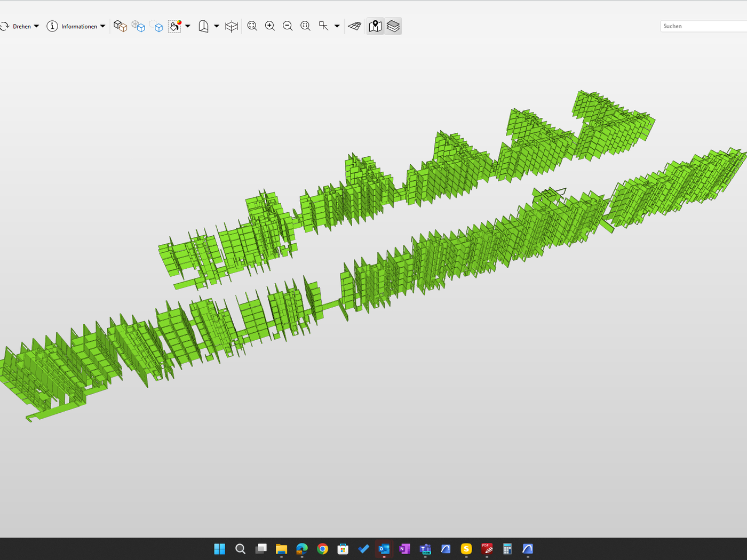
Task: Click the paint bucket colorize icon
Action: point(174,26)
